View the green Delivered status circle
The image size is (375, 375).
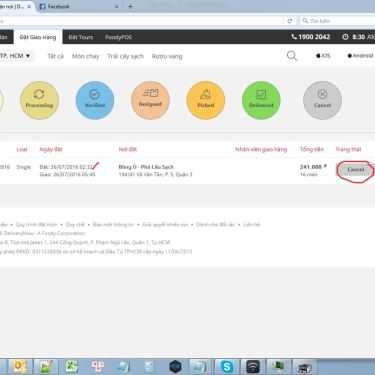261,100
